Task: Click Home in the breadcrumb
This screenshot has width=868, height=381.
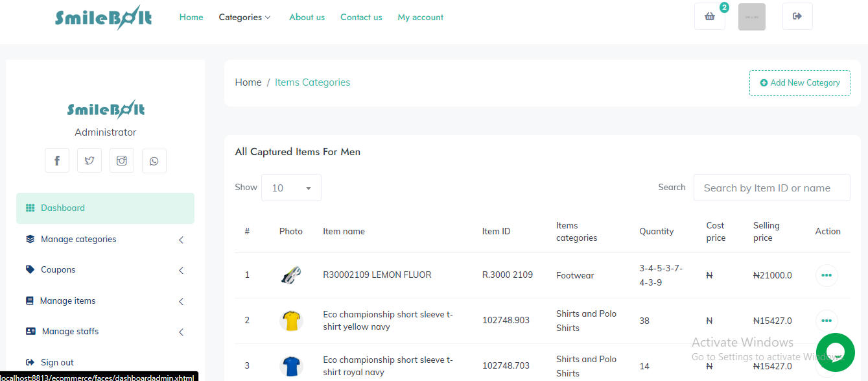Action: pyautogui.click(x=248, y=82)
